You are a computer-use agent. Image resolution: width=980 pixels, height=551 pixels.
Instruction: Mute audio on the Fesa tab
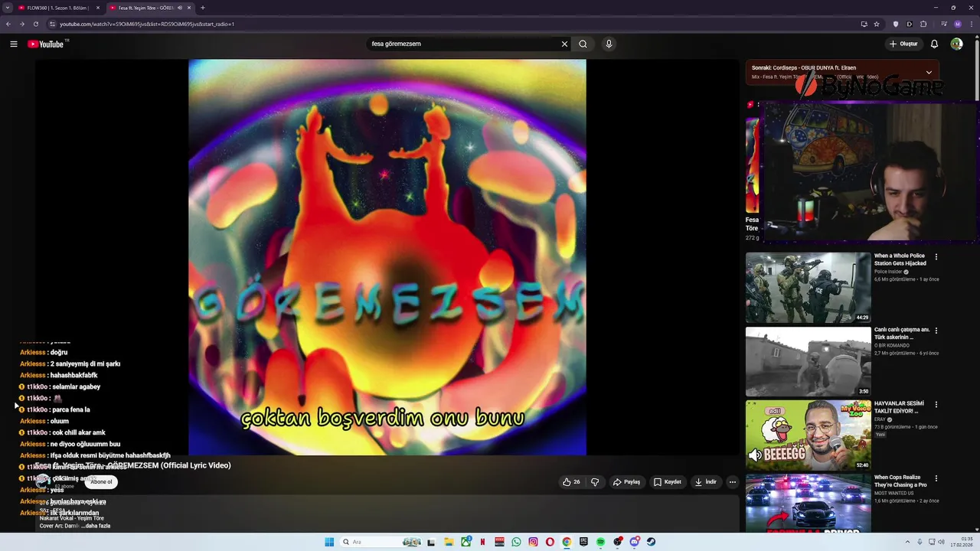click(180, 8)
